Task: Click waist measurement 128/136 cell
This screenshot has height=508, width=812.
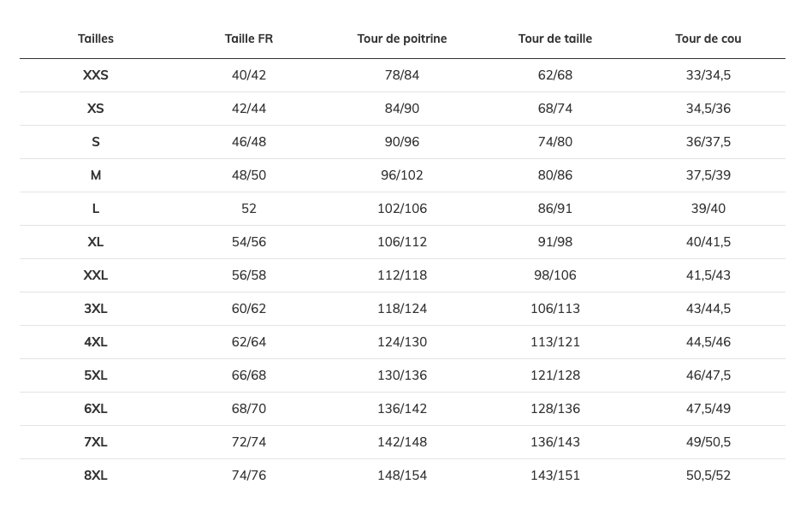Action: [x=555, y=409]
